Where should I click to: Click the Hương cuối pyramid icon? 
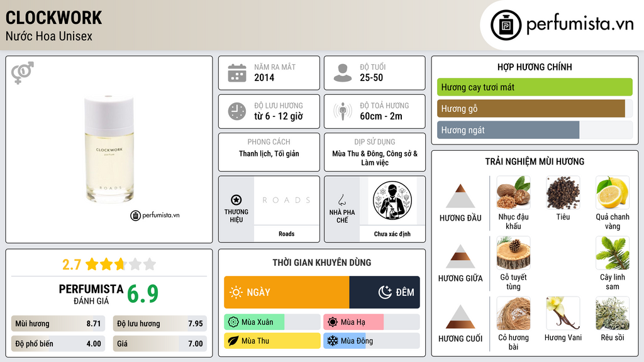[x=460, y=317]
